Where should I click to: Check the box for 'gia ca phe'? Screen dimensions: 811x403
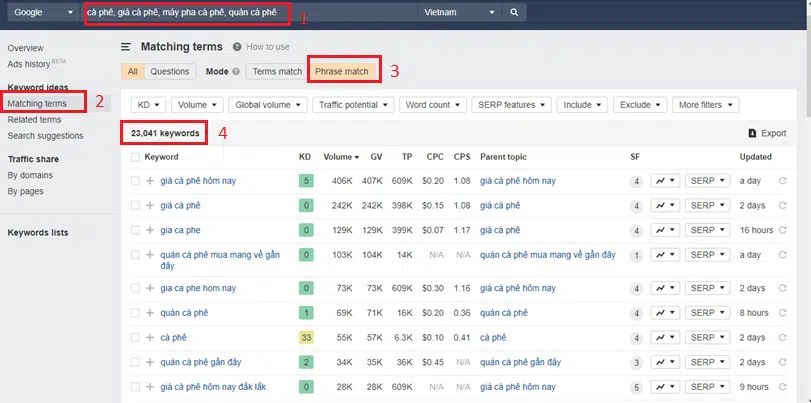point(135,230)
